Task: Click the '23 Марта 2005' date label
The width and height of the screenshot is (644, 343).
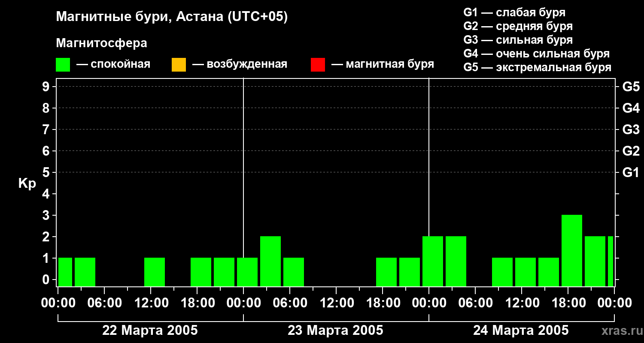Action: 335,331
